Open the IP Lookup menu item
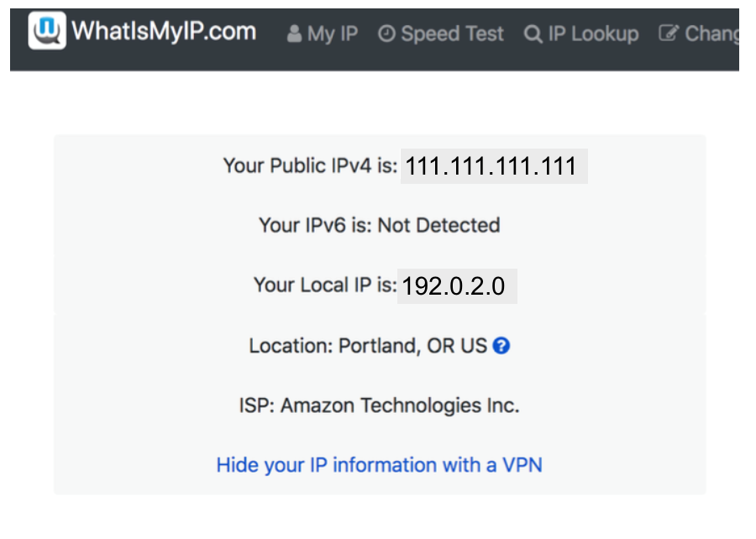The width and height of the screenshot is (756, 539). [581, 34]
